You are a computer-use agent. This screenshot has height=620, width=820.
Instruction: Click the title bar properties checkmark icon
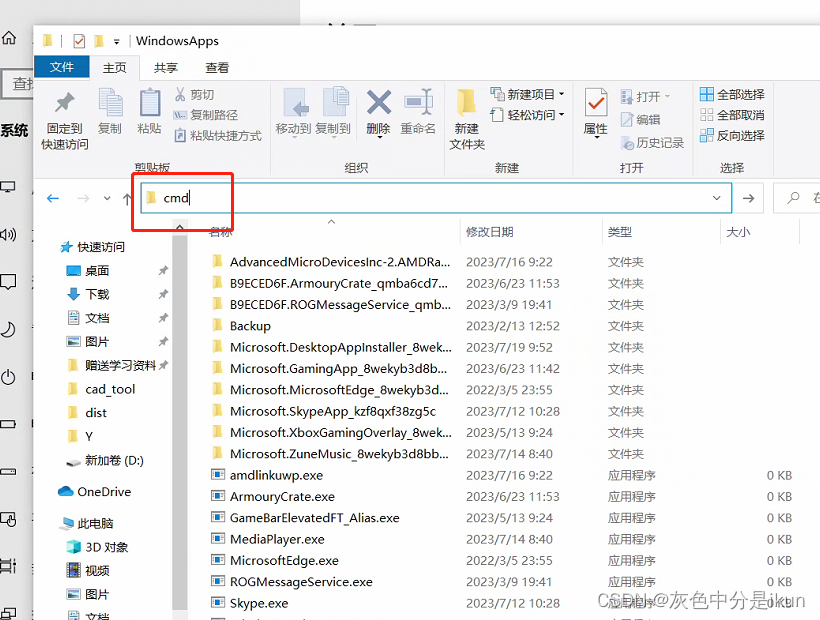[79, 41]
